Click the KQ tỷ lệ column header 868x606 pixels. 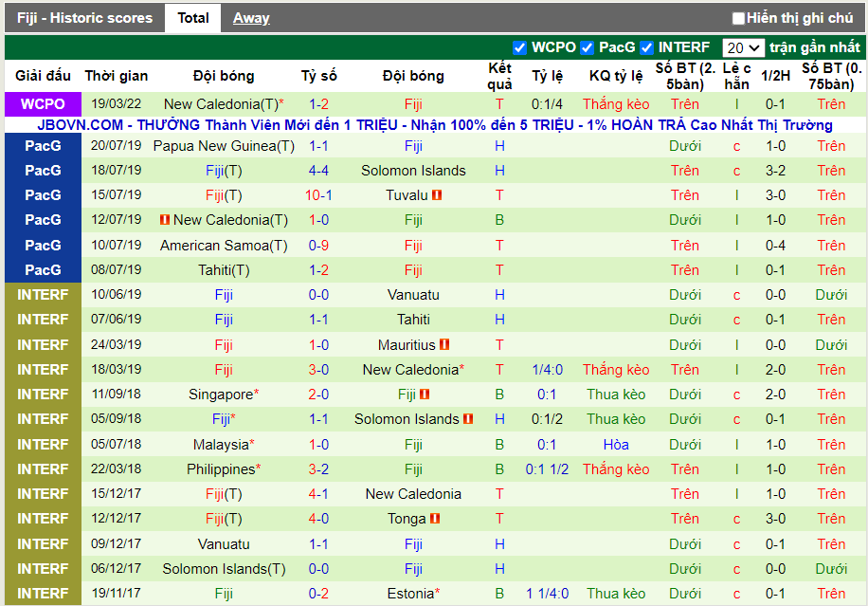coord(616,76)
